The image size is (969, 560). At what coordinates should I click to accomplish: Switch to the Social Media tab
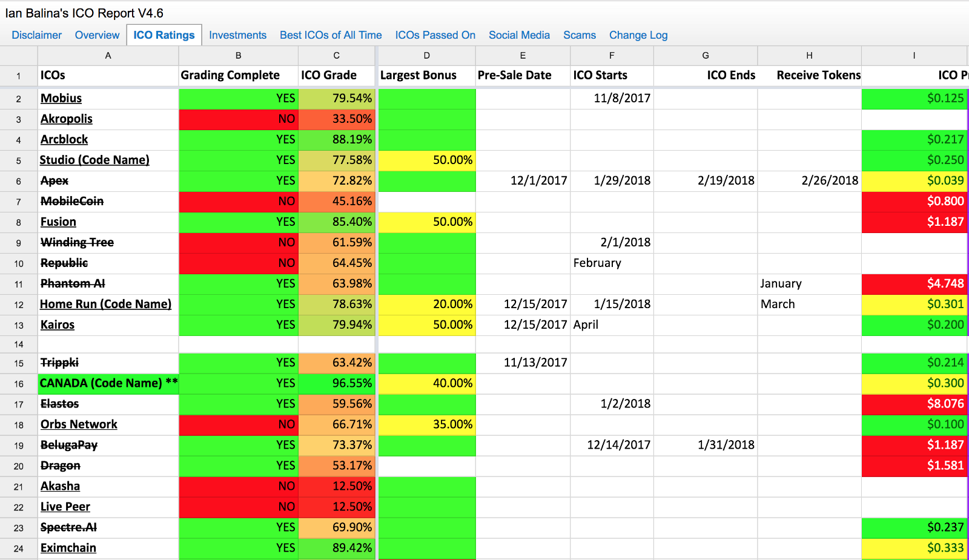[520, 35]
